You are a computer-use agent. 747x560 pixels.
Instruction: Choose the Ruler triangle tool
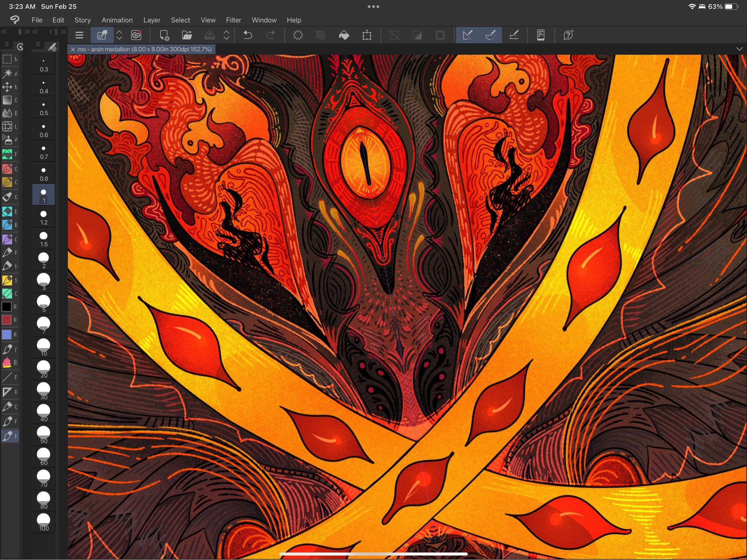(7, 392)
